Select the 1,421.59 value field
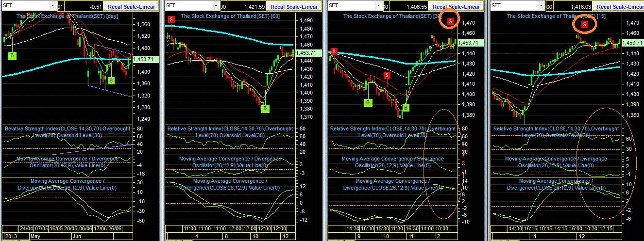The image size is (644, 241). pyautogui.click(x=246, y=6)
